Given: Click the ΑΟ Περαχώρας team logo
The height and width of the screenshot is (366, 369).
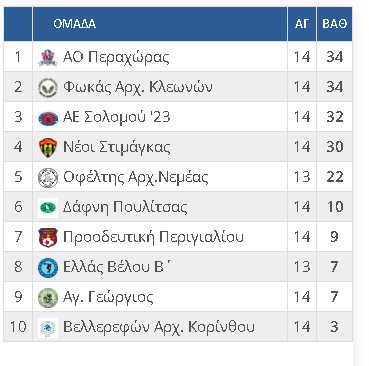Looking at the screenshot, I should pos(48,57).
